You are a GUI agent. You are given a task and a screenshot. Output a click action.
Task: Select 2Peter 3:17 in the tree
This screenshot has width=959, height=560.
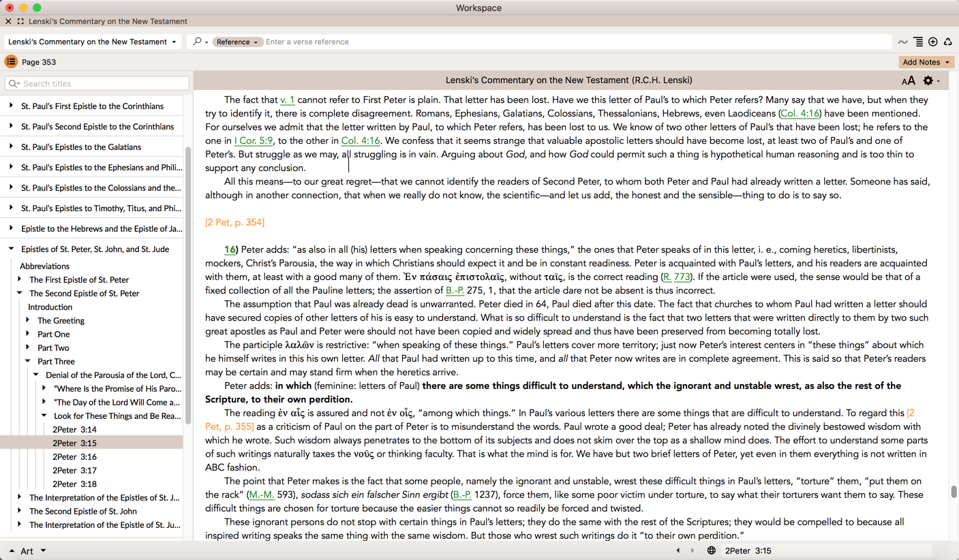click(74, 470)
